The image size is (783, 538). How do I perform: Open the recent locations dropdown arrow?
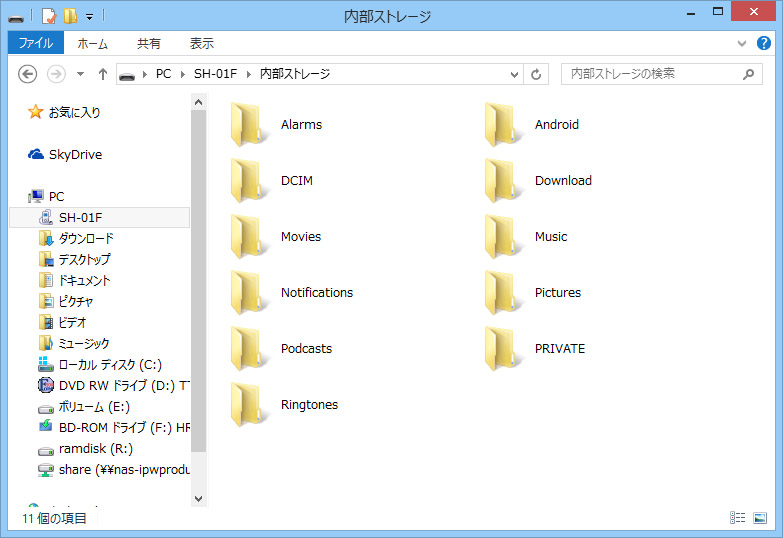coord(80,74)
